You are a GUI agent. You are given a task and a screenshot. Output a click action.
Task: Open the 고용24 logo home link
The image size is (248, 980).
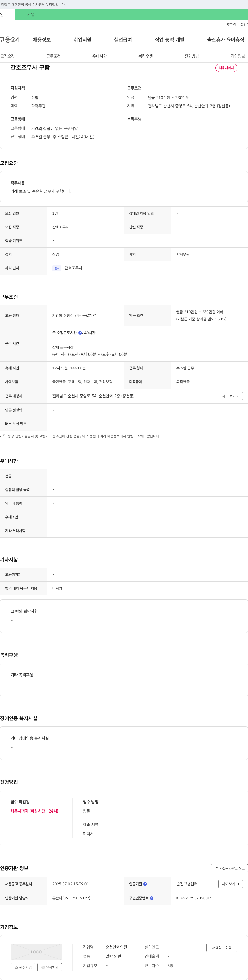(10, 39)
